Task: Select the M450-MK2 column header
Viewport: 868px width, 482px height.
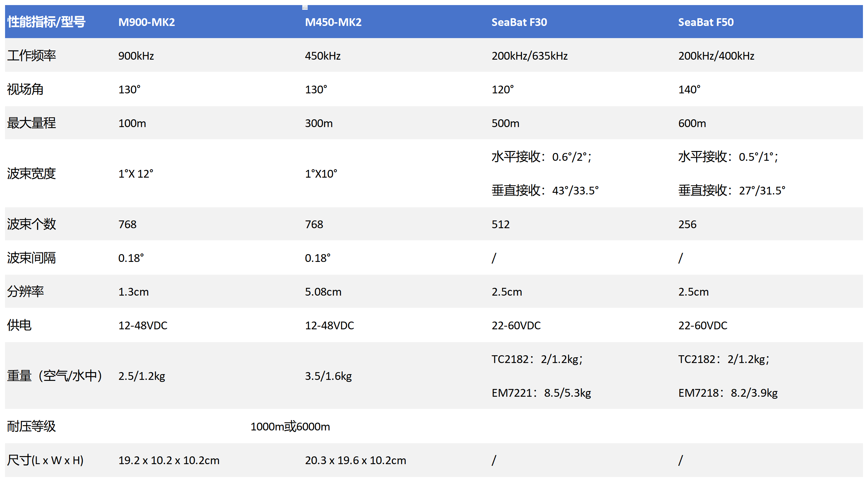Action: click(333, 22)
